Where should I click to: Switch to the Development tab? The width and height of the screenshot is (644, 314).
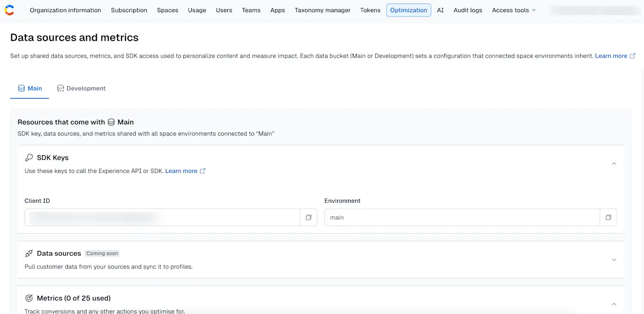pos(81,88)
